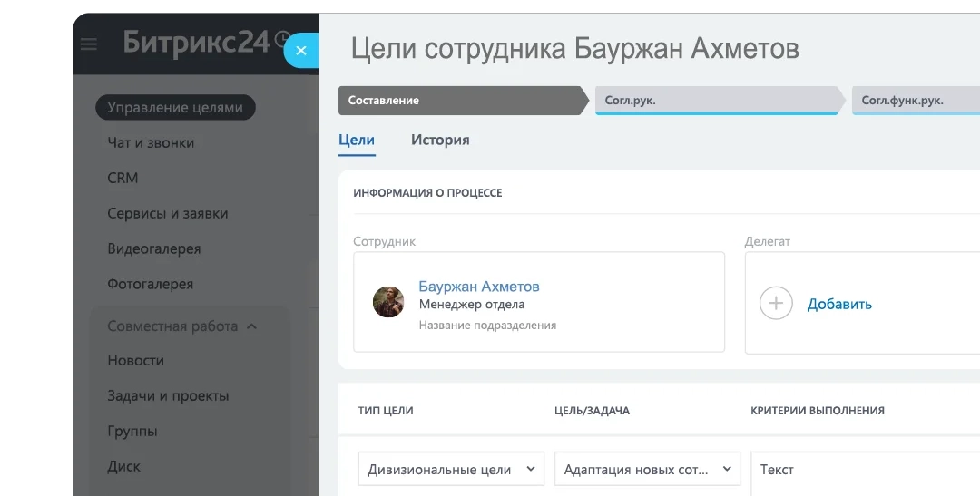The image size is (980, 496).
Task: Close the side panel with X button
Action: tap(301, 51)
